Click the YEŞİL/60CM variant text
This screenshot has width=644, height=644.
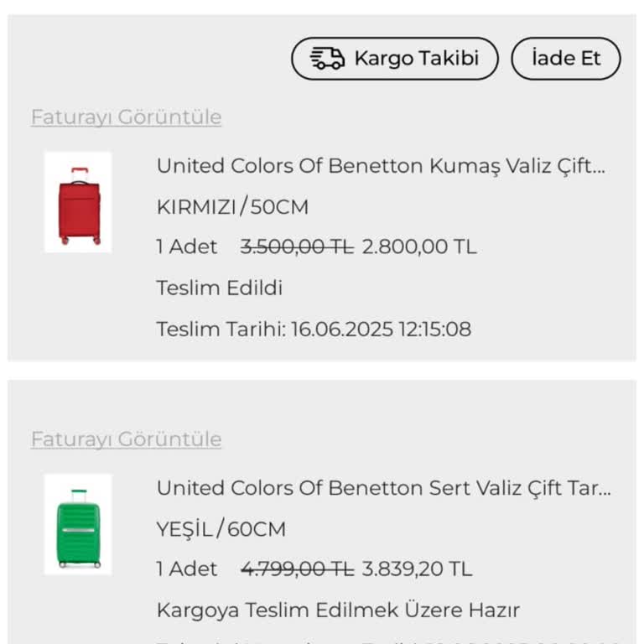pos(221,528)
